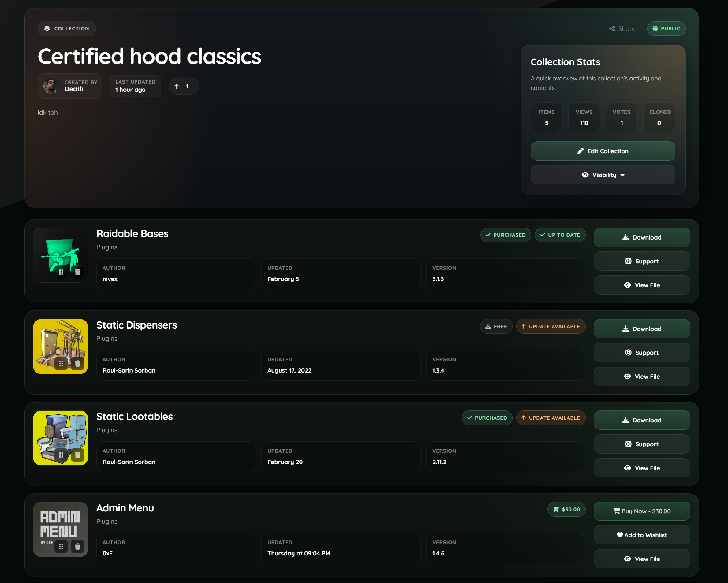Add Admin Menu to Wishlist
728x583 pixels.
(x=642, y=535)
